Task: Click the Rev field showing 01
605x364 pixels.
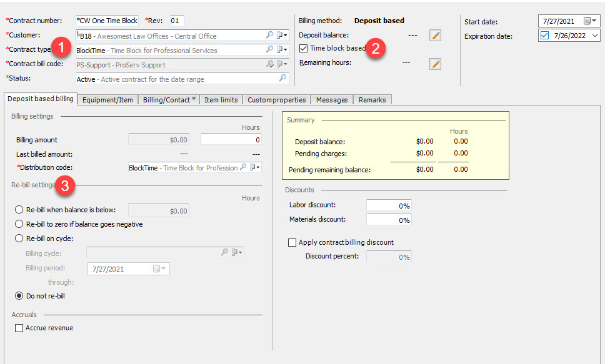Action: point(177,21)
